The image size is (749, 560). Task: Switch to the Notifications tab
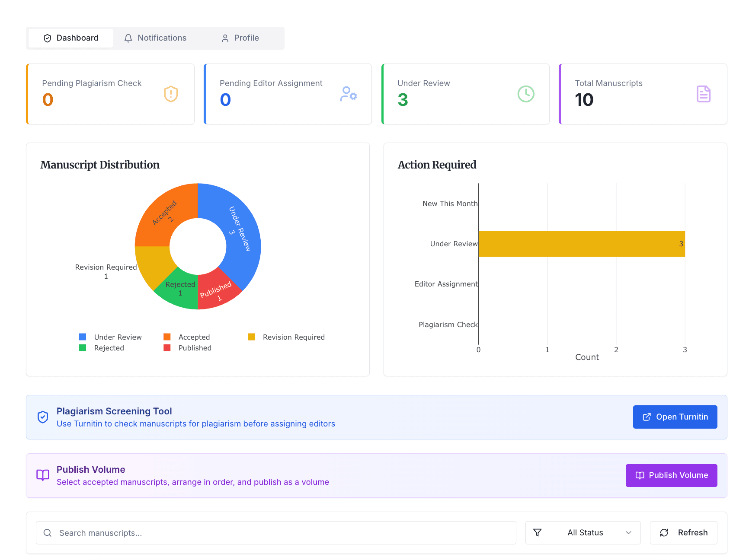155,38
